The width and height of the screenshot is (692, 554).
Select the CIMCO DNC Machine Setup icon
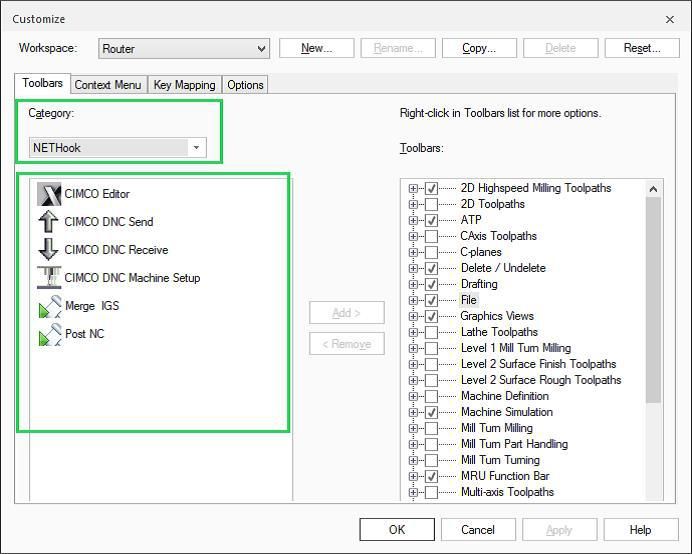coord(49,278)
